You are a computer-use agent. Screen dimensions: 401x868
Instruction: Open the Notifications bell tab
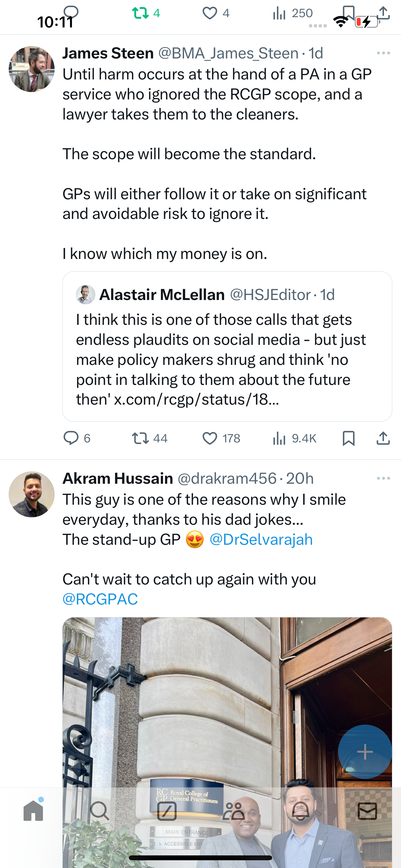(301, 811)
